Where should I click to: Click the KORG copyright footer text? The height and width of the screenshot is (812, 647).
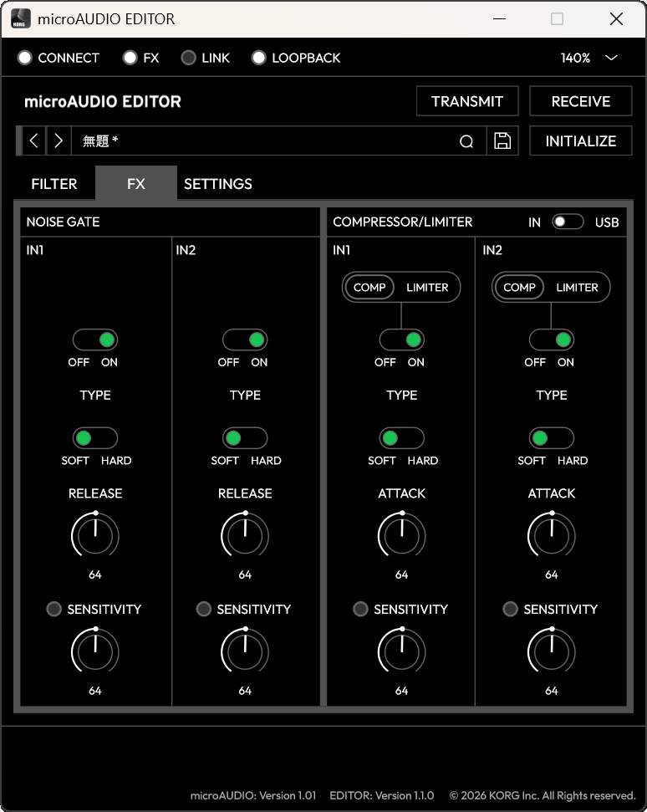[542, 795]
